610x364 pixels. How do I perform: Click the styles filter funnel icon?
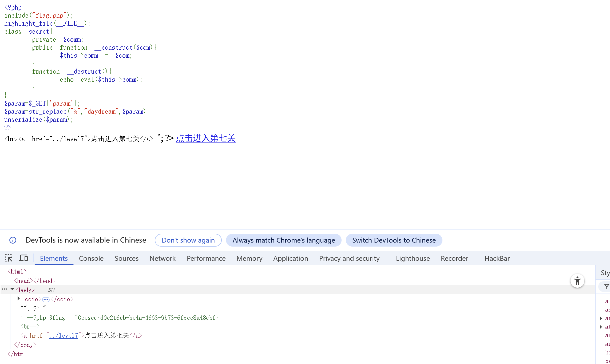(x=607, y=287)
